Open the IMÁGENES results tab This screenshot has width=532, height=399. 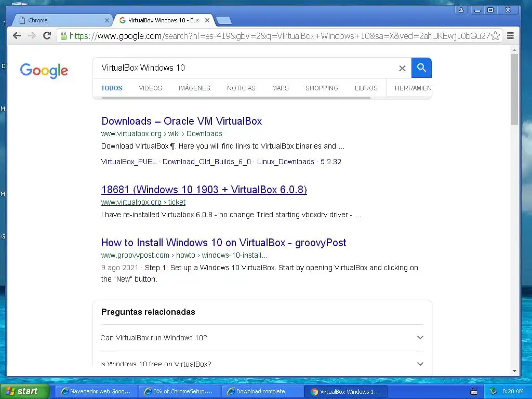(194, 88)
